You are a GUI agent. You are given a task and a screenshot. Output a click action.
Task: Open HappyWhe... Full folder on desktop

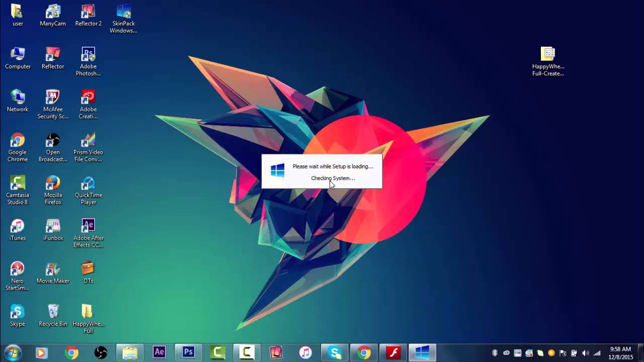pos(88,319)
